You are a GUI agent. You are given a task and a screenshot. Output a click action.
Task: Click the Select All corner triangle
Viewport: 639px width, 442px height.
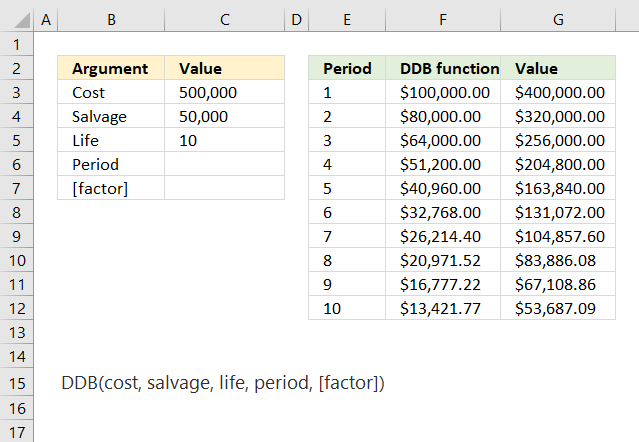(x=22, y=20)
